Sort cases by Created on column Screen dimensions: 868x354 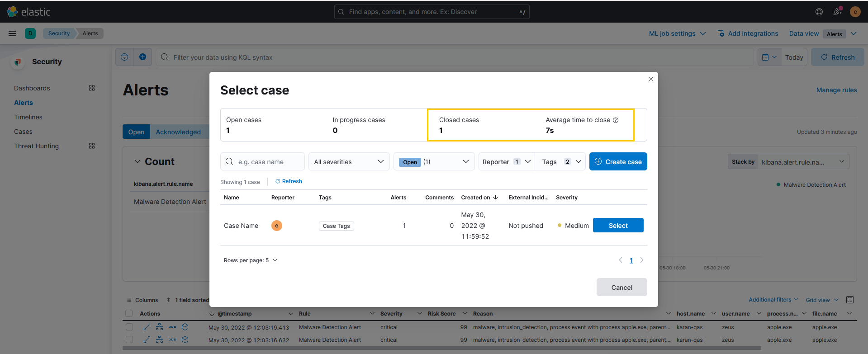[479, 198]
